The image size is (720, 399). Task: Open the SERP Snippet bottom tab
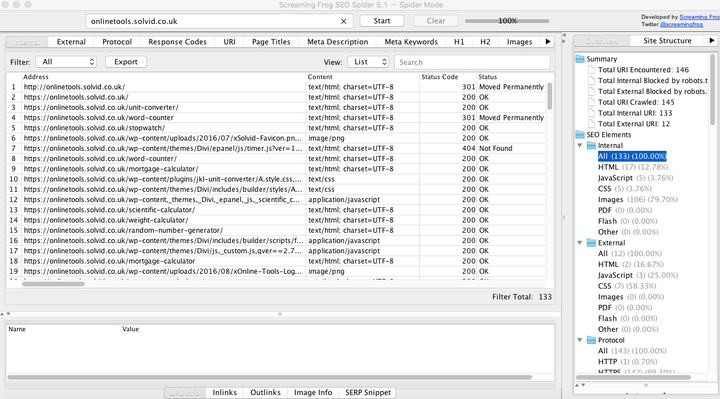click(x=368, y=393)
